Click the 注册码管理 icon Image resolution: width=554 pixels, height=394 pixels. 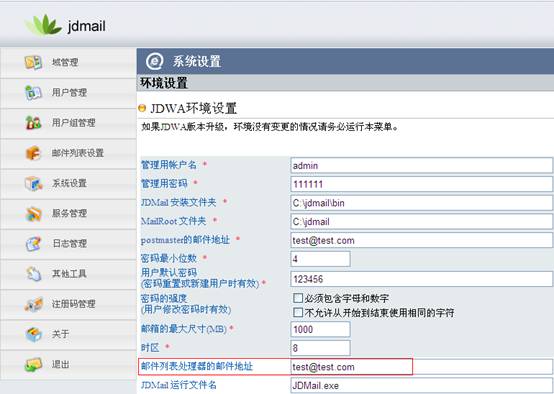(x=33, y=304)
